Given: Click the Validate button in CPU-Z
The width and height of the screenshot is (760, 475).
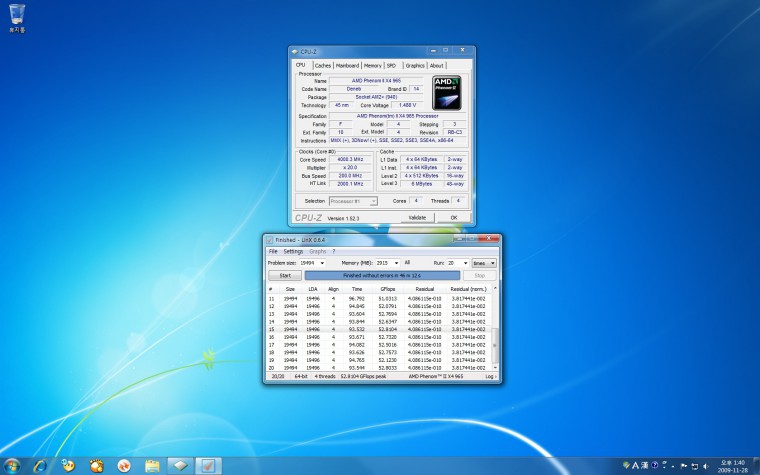Looking at the screenshot, I should point(417,218).
